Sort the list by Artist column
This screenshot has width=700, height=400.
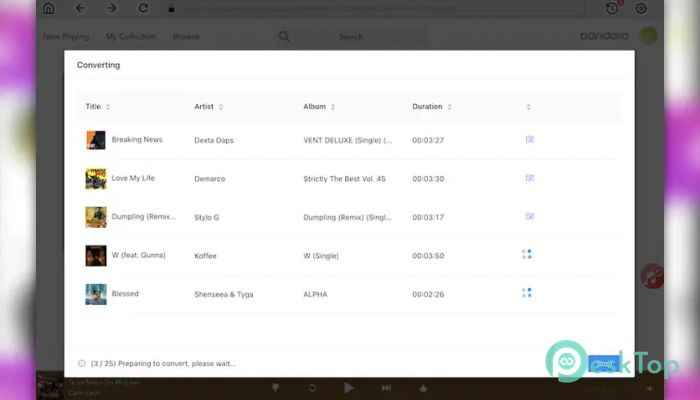tap(208, 106)
